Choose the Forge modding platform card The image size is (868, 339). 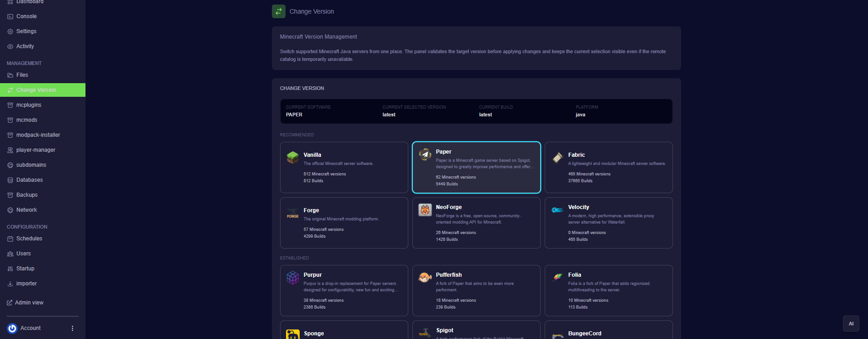[x=344, y=223]
